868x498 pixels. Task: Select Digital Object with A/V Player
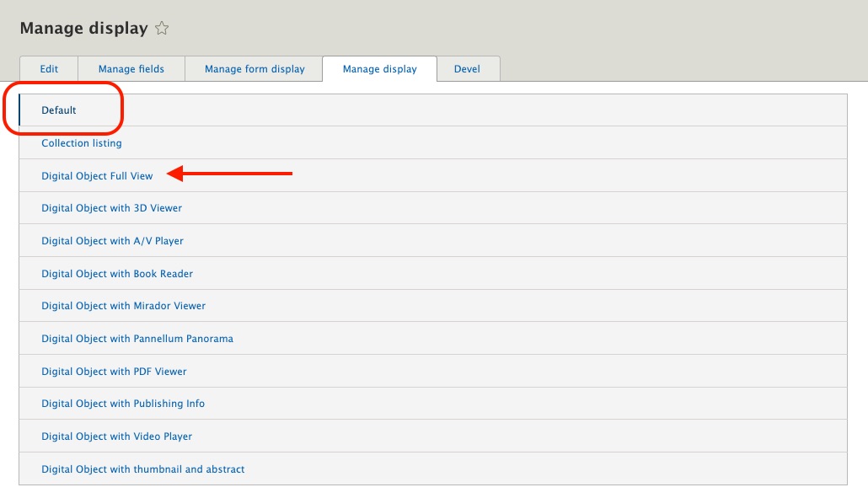click(112, 241)
